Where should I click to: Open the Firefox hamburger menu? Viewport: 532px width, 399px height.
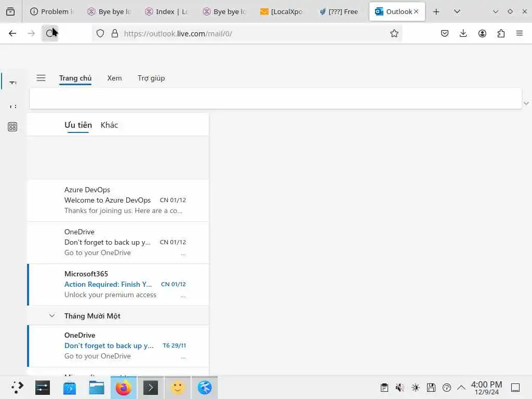coord(519,33)
